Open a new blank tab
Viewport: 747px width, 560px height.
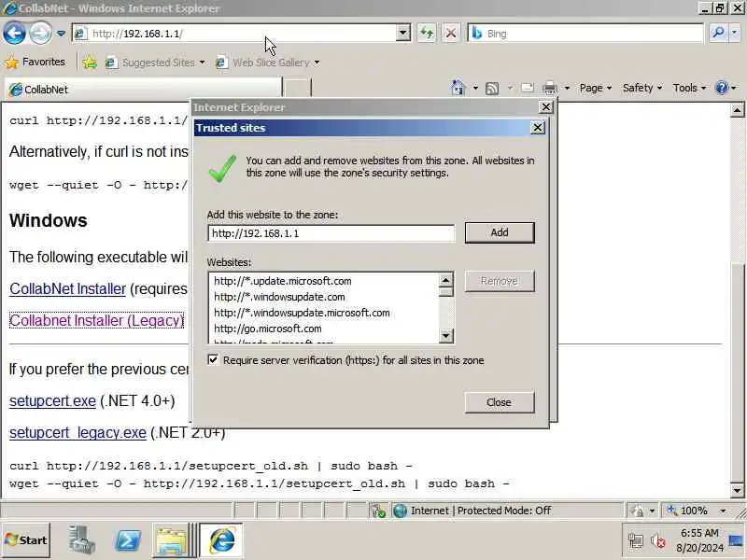point(297,89)
